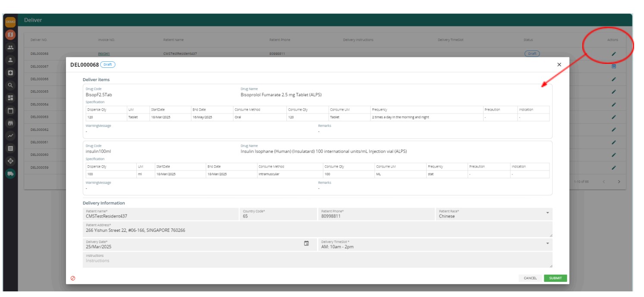
Task: View delivery DEL000067 with eye icon
Action: [614, 66]
